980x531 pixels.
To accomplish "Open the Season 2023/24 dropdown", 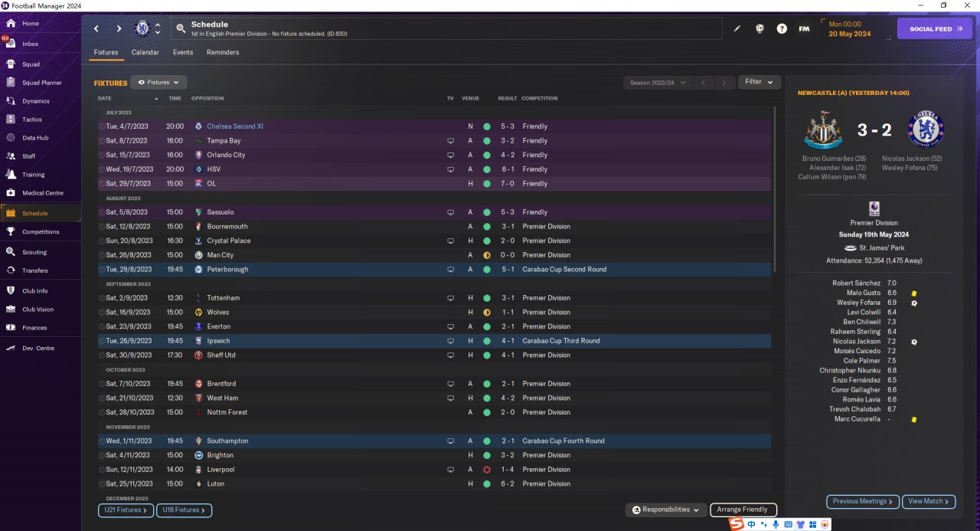I will click(x=658, y=82).
